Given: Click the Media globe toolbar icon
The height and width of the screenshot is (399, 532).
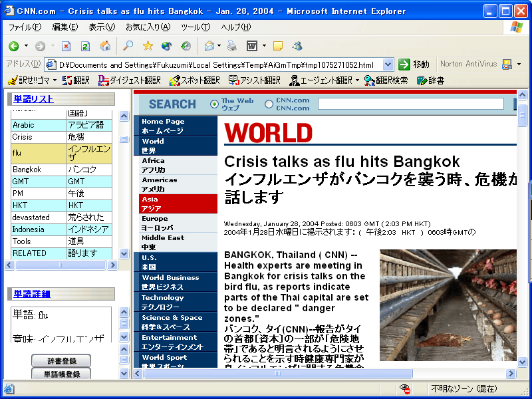Looking at the screenshot, I should (x=166, y=46).
